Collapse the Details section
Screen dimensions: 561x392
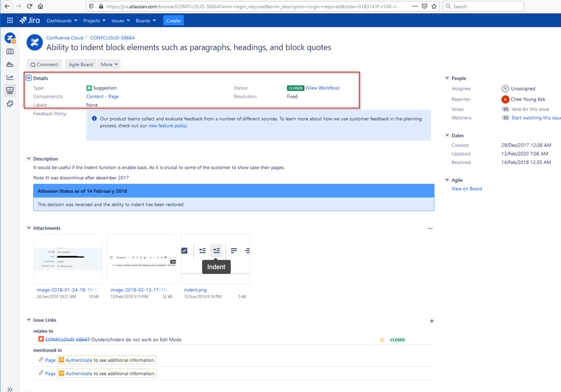pos(29,78)
